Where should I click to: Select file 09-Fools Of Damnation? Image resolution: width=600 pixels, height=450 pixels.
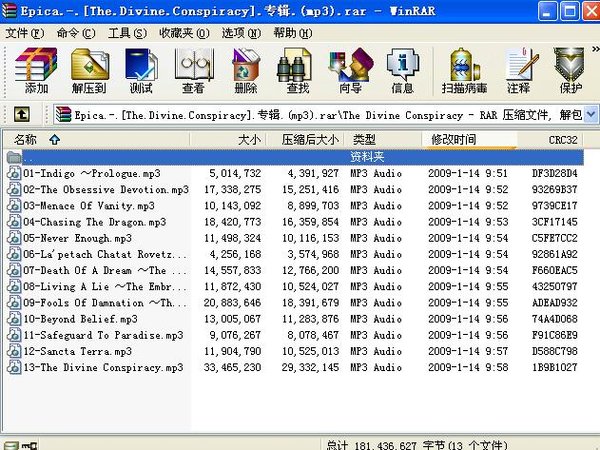[105, 303]
